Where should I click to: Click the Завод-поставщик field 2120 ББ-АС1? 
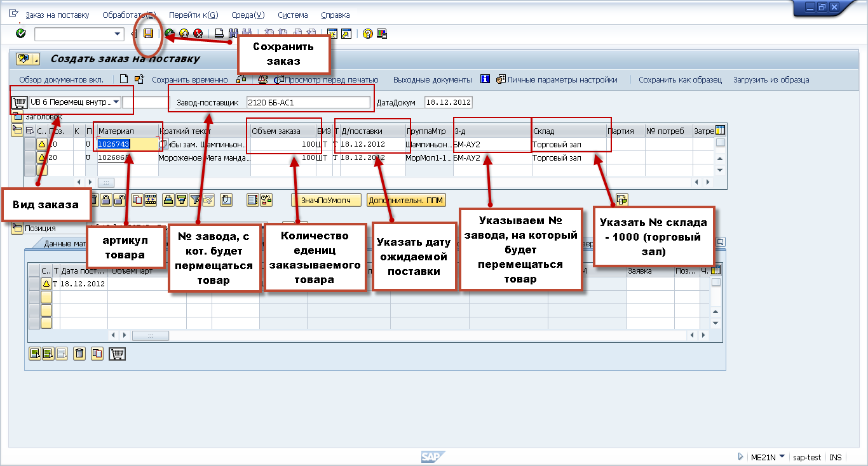click(308, 102)
